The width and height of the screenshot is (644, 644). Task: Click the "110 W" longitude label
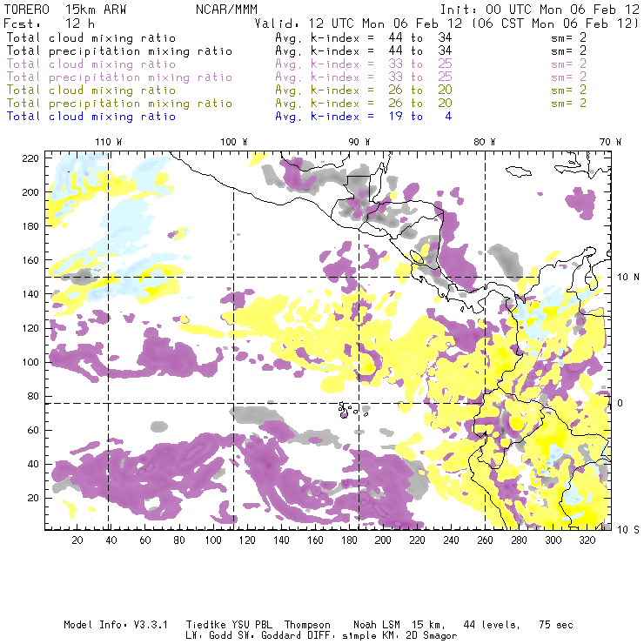[x=109, y=142]
